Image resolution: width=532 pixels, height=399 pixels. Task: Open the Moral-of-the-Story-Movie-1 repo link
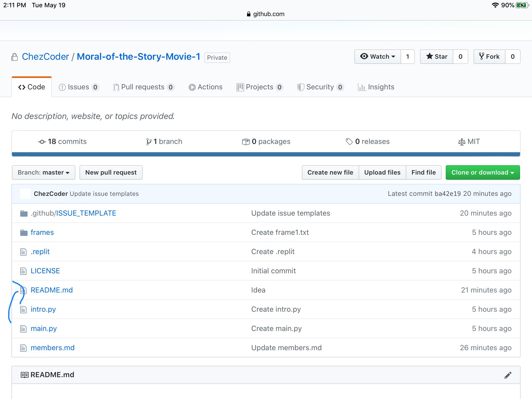pos(138,57)
